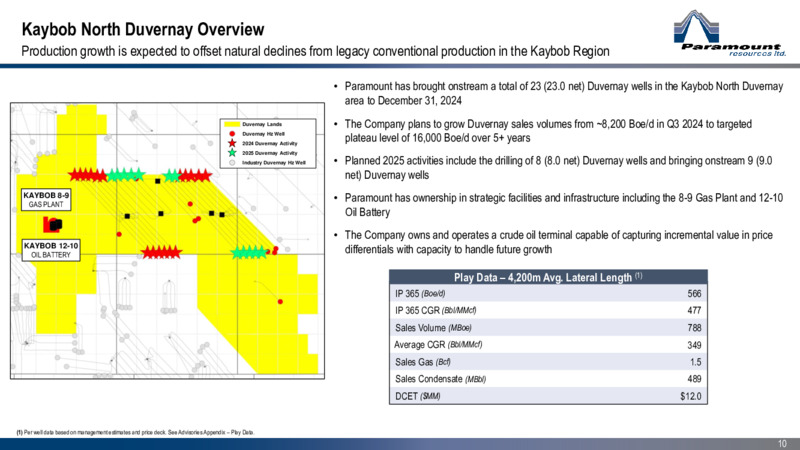Screen dimensions: 800x450
Task: Click the yellow Duvernay Lands legend swatch
Action: pos(232,124)
